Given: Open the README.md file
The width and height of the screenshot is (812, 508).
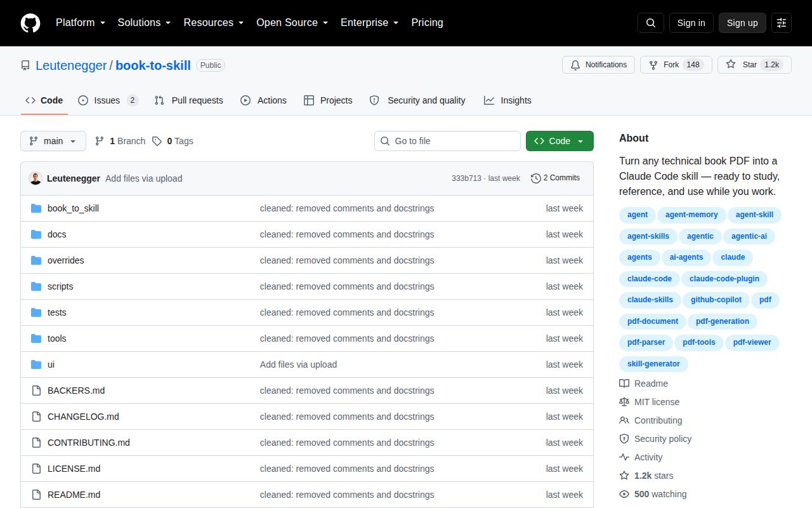Looking at the screenshot, I should (x=74, y=495).
